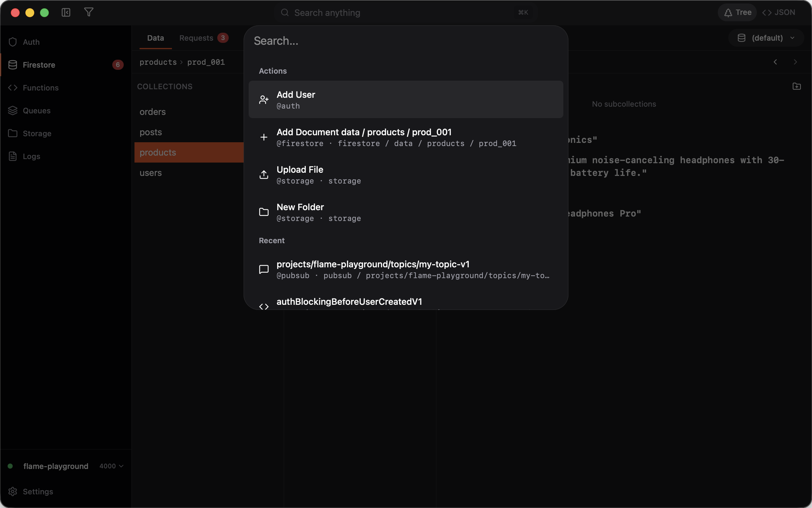The width and height of the screenshot is (812, 508).
Task: Run the New Folder action
Action: tap(406, 212)
